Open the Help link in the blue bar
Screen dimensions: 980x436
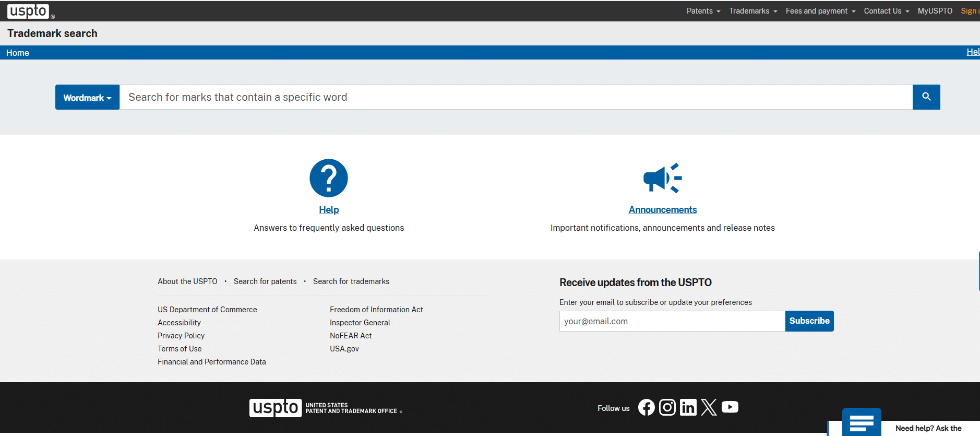(973, 52)
